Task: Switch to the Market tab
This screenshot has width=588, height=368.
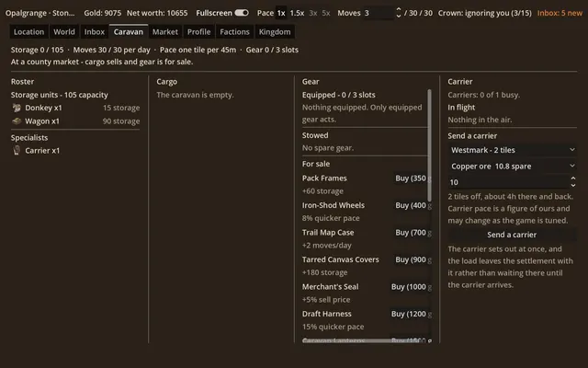Action: pos(165,32)
